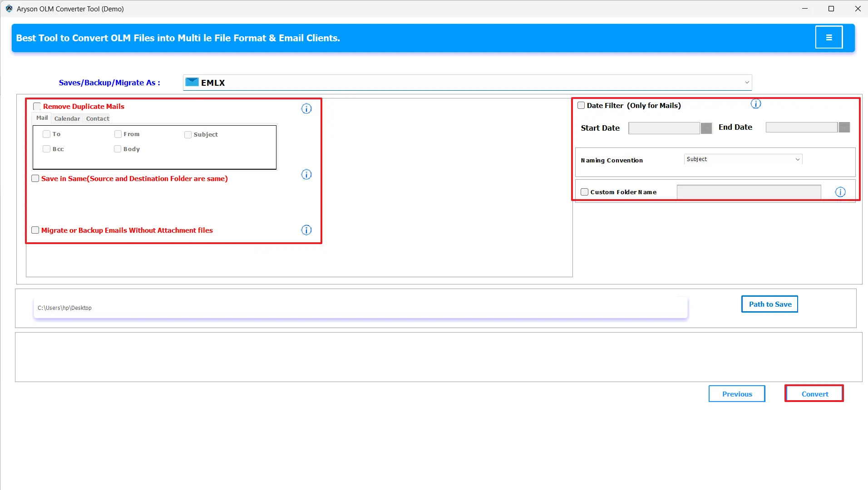This screenshot has width=868, height=490.
Task: Close the Aryson OLM Converter window
Action: 858,9
